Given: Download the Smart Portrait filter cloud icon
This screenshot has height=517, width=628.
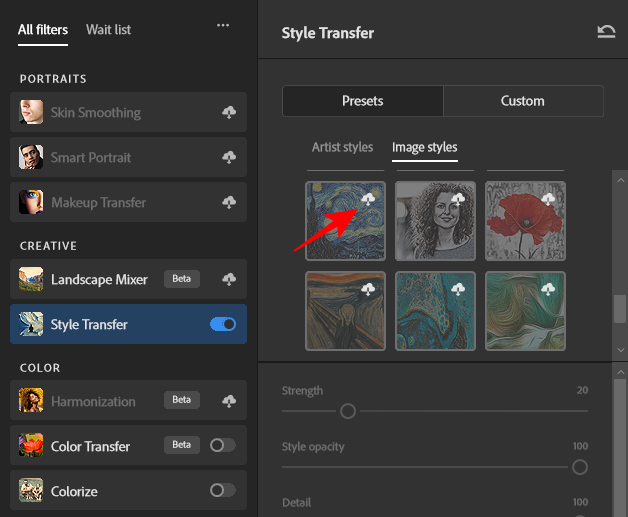Looking at the screenshot, I should coord(229,157).
